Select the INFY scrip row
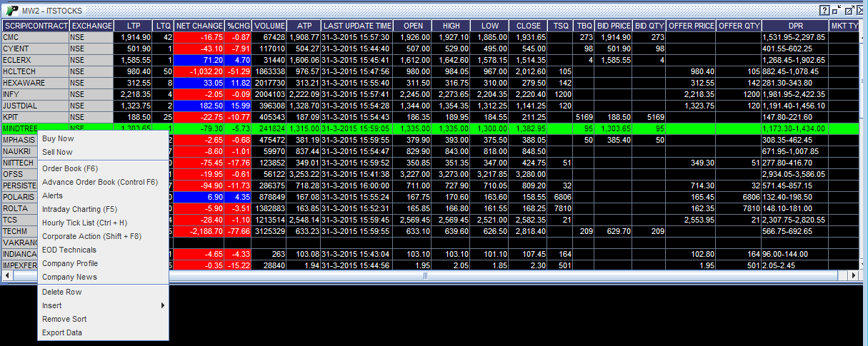The width and height of the screenshot is (868, 346). coord(34,94)
